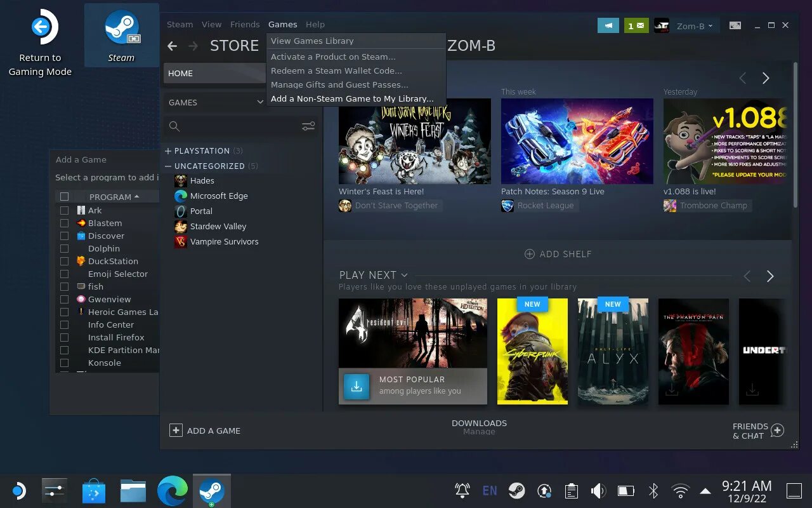The image size is (812, 508).
Task: Select Hades game icon in library
Action: (181, 181)
